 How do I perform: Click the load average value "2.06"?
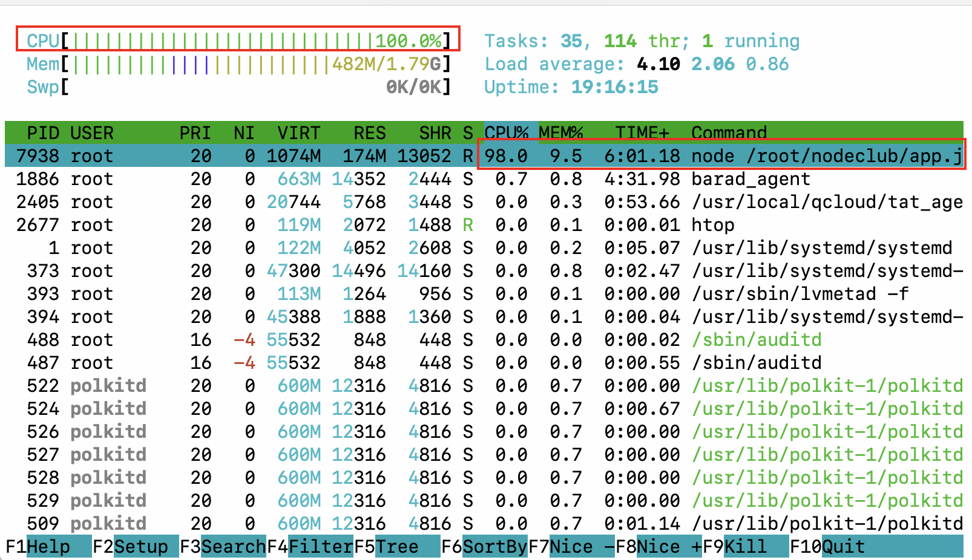coord(713,63)
